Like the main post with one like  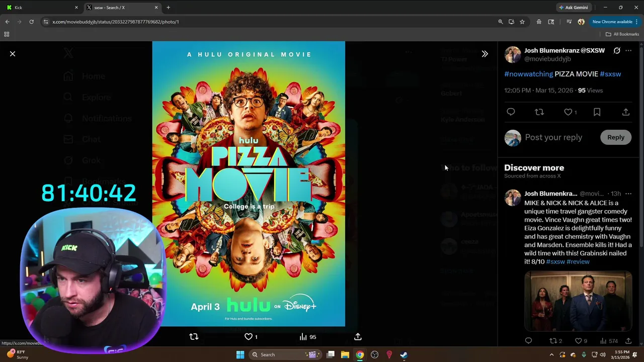click(570, 112)
